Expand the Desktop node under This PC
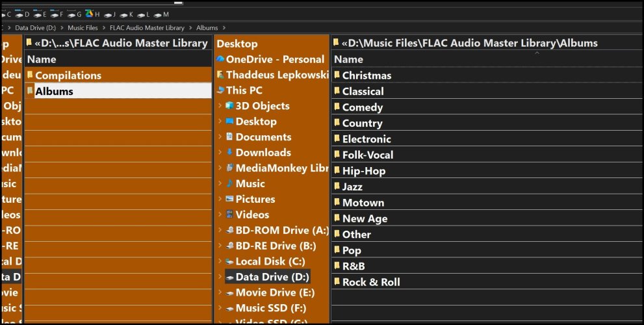This screenshot has height=325, width=644. 220,122
